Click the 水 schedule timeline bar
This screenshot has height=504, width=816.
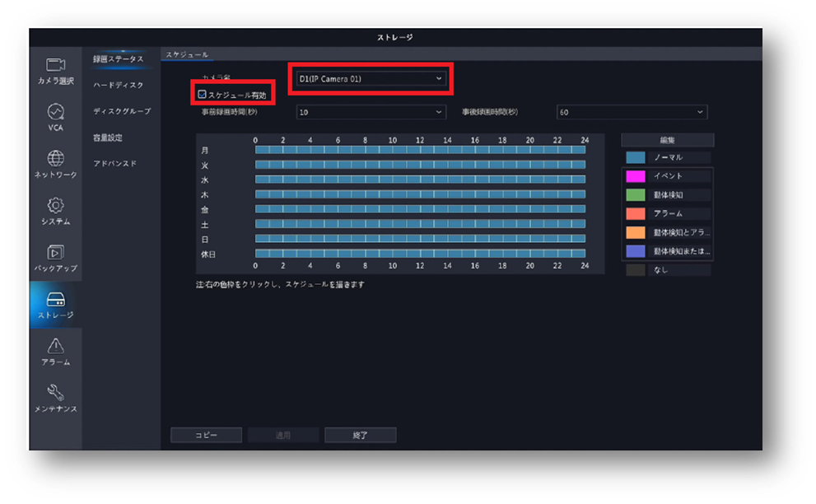coord(420,180)
